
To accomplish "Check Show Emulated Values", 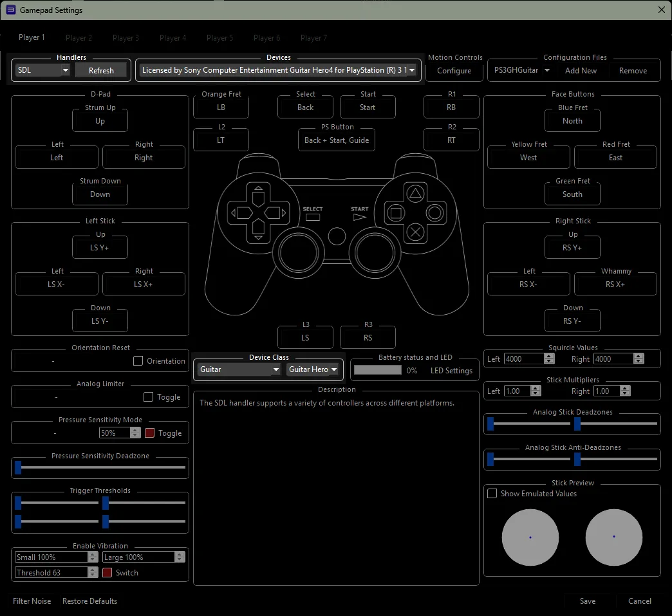I will pyautogui.click(x=492, y=494).
